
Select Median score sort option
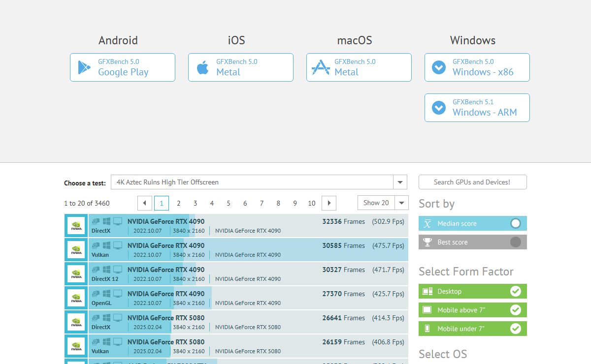tap(473, 223)
